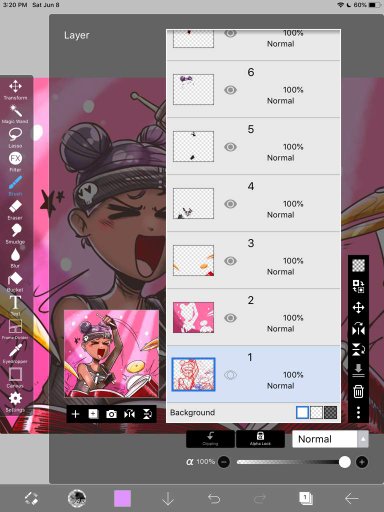Pick the Smudge tool
Viewport: 384px width, 512px height.
(15, 233)
